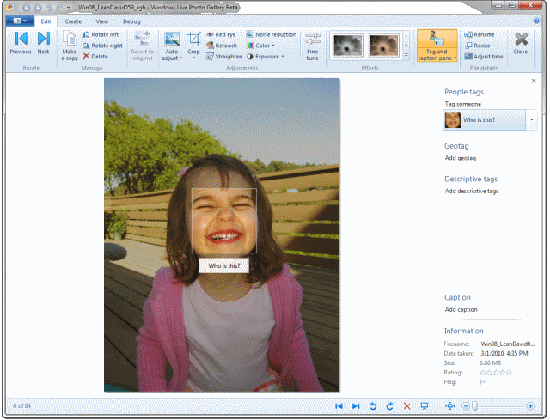Click Add caption link
550x420 pixels.
click(x=461, y=309)
